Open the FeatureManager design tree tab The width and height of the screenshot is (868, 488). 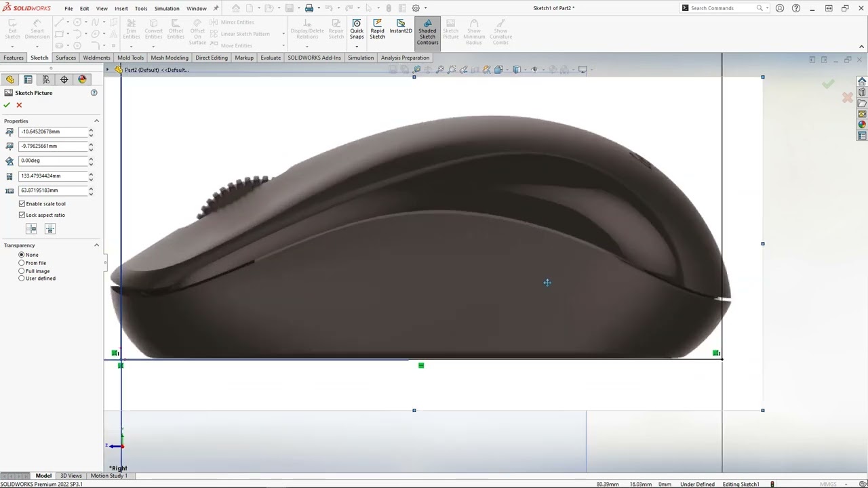point(10,79)
